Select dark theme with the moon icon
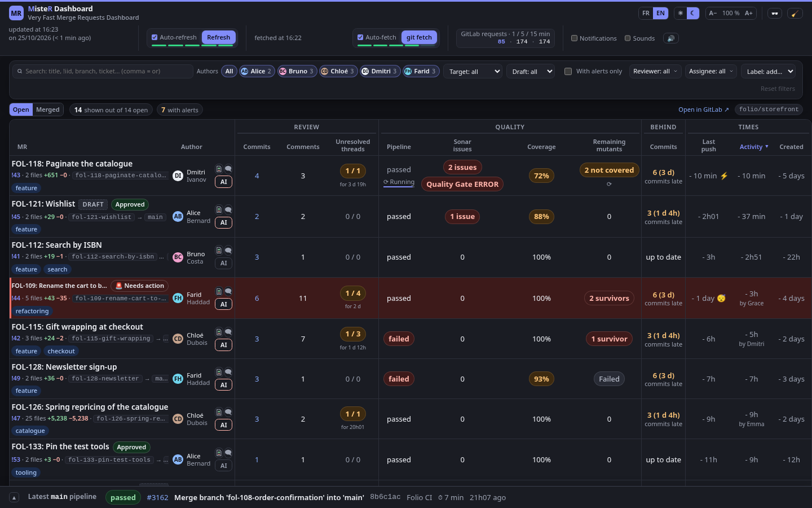This screenshot has width=812, height=508. coord(692,13)
